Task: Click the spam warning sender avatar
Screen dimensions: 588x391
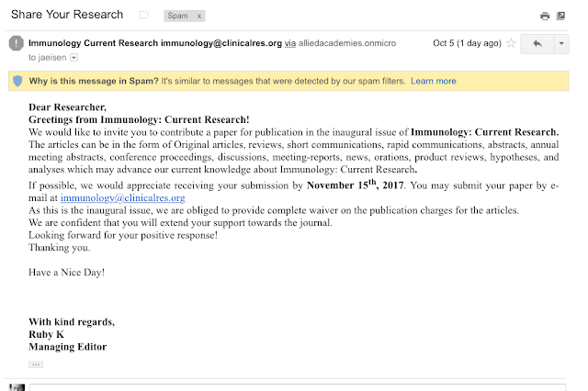Action: tap(17, 43)
